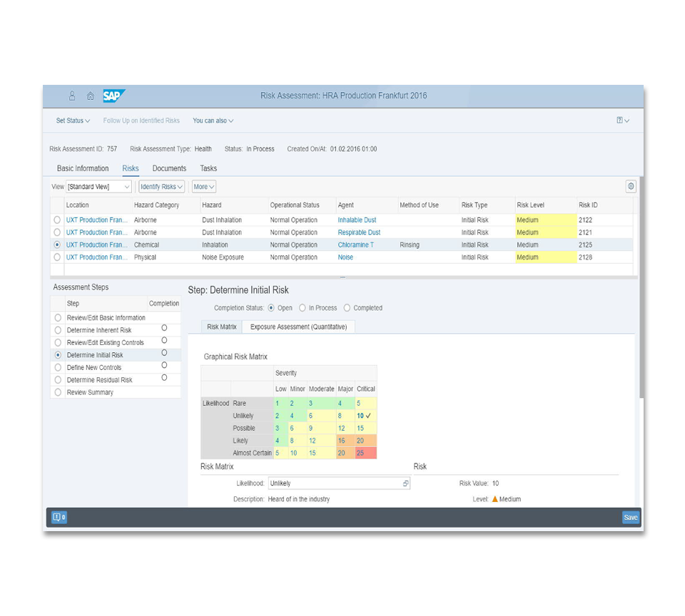Click the messages icon in footer

(59, 518)
